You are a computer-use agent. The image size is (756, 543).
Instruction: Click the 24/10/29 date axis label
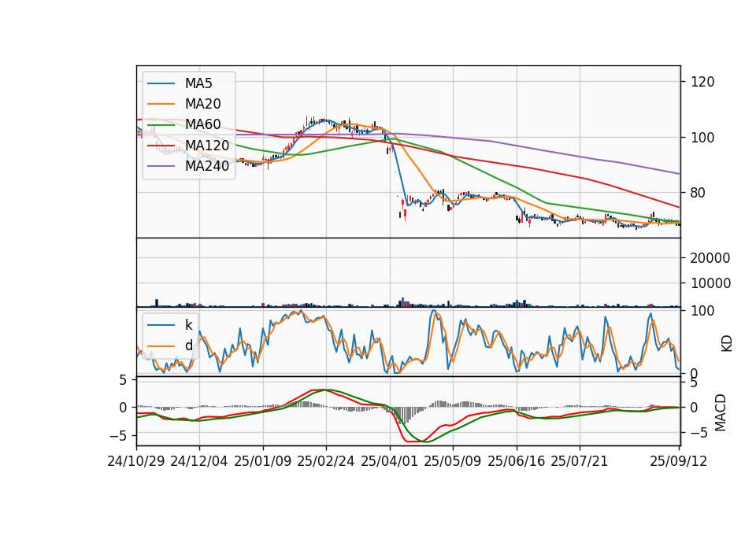coord(136,461)
